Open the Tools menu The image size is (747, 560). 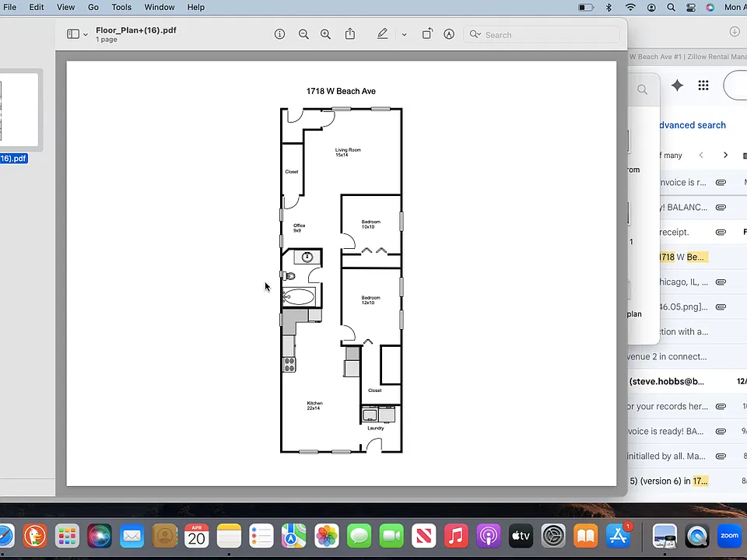tap(121, 7)
